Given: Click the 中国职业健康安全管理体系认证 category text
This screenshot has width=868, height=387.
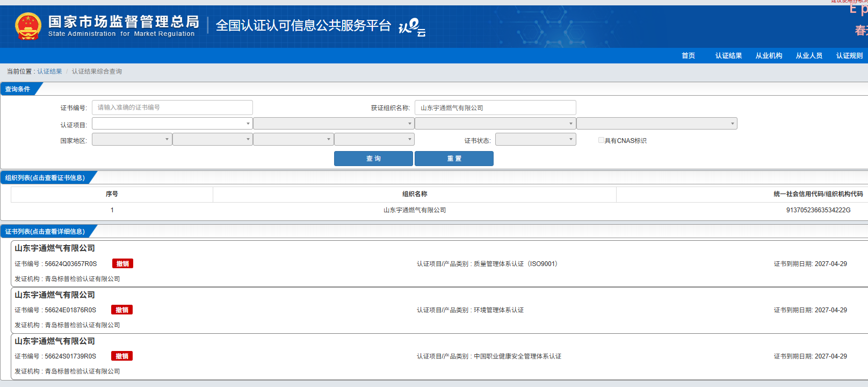Looking at the screenshot, I should point(518,356).
